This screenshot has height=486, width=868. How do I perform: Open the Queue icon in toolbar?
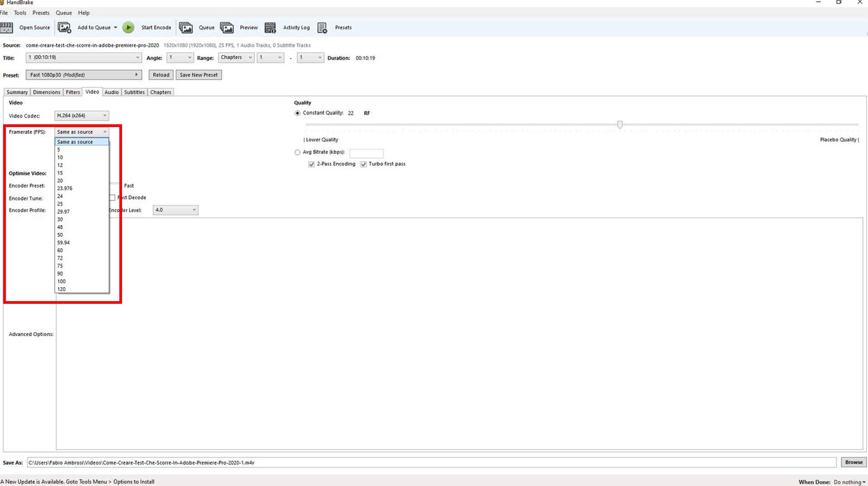[x=185, y=28]
